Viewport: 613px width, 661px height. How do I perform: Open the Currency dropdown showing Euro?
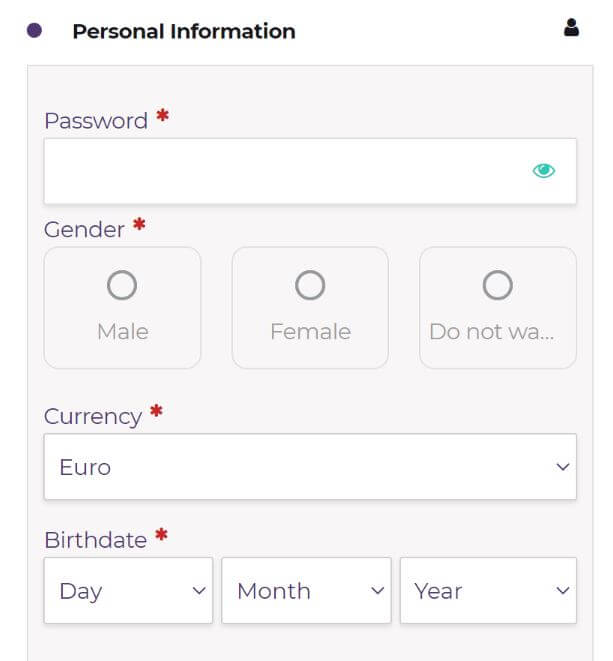pyautogui.click(x=310, y=467)
